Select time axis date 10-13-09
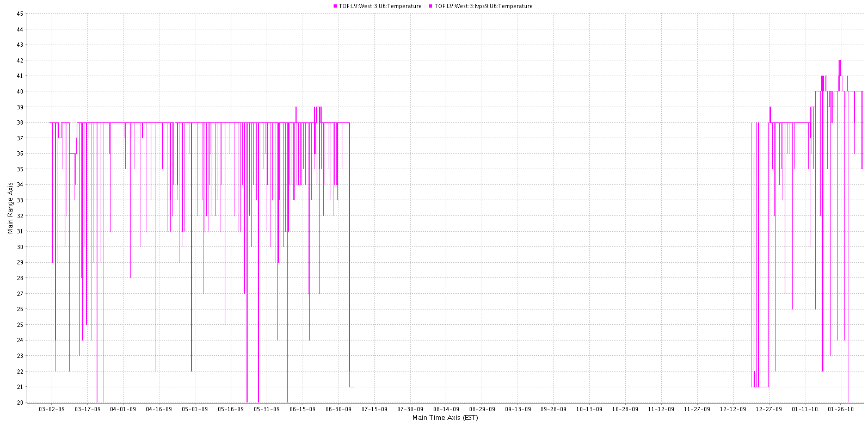 coord(589,410)
